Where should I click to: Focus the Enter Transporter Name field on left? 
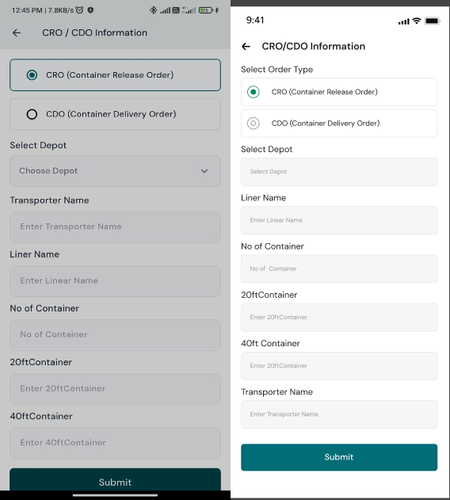(115, 227)
